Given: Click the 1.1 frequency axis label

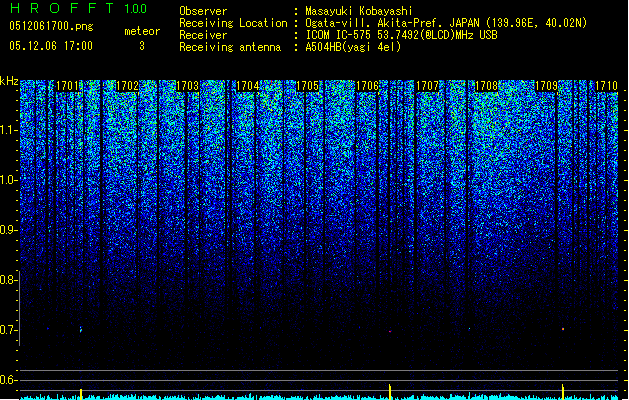Looking at the screenshot, I should pyautogui.click(x=9, y=130).
